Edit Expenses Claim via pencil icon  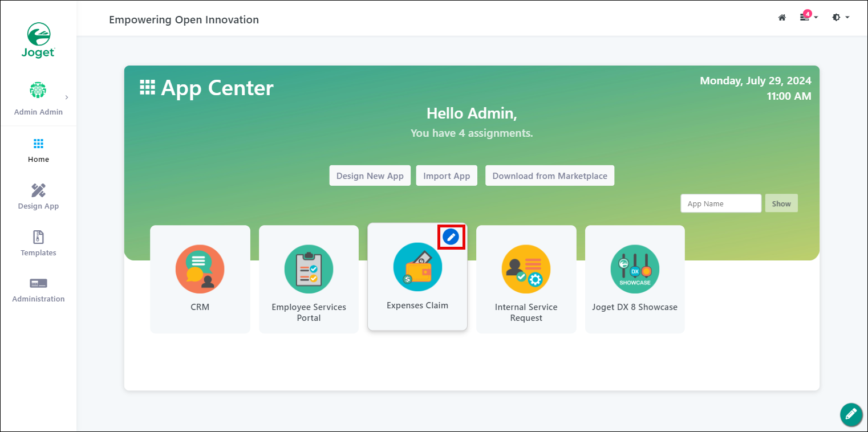451,237
